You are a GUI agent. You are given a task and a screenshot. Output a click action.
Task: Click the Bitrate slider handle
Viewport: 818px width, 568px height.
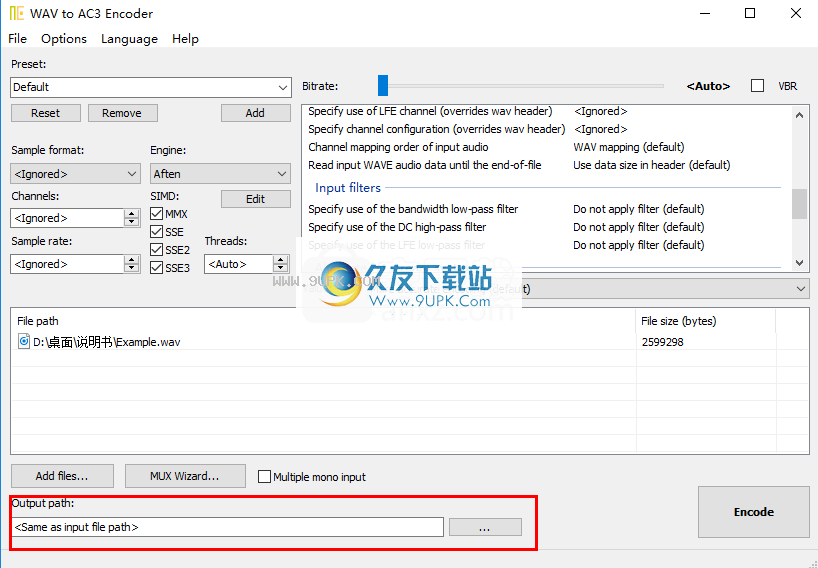pos(383,86)
